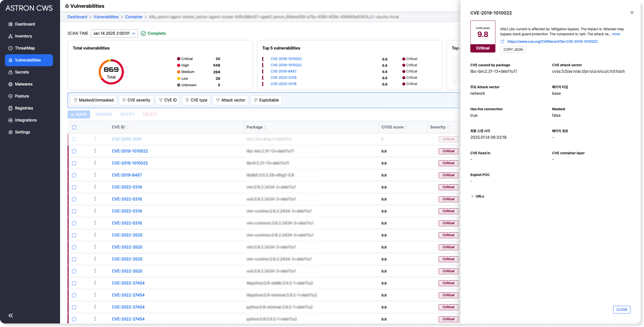
Task: Check the box for first CVE-2019-1010022 row
Action: pyautogui.click(x=74, y=151)
